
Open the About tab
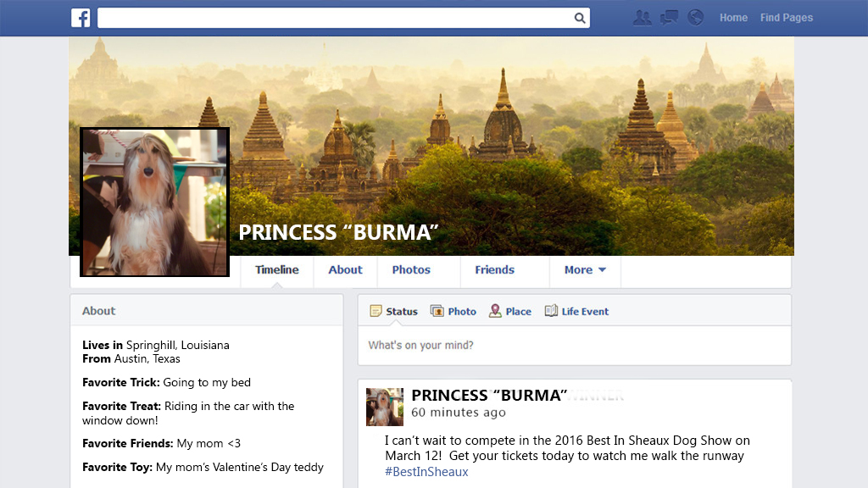345,270
